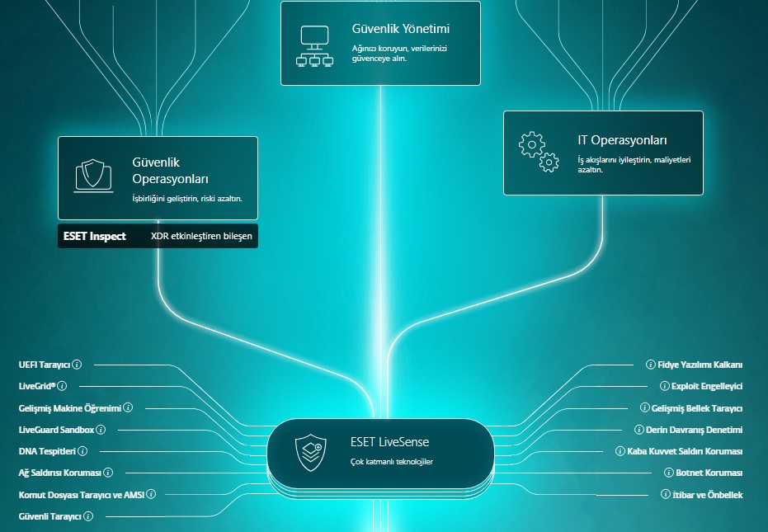Click the gears icon in IT Operasyonları
The image size is (768, 532).
[539, 152]
